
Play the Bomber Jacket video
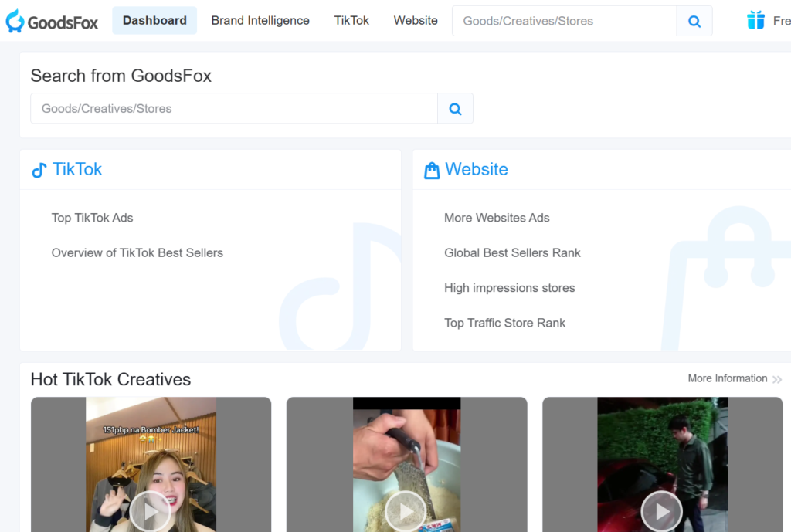point(151,510)
